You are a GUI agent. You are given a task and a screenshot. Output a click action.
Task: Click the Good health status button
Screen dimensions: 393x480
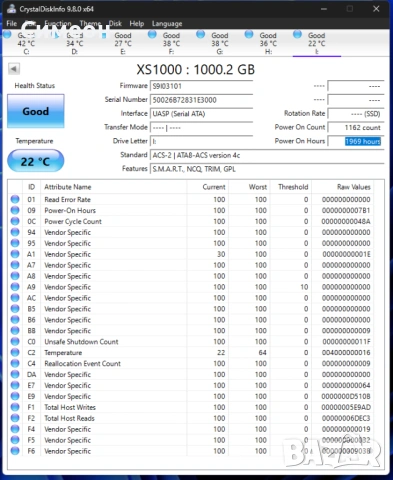point(36,111)
